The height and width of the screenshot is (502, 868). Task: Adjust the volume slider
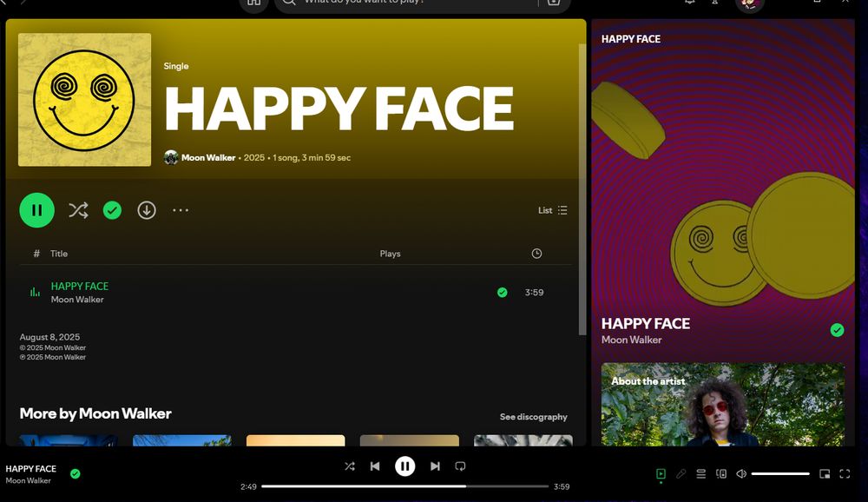[x=780, y=473]
